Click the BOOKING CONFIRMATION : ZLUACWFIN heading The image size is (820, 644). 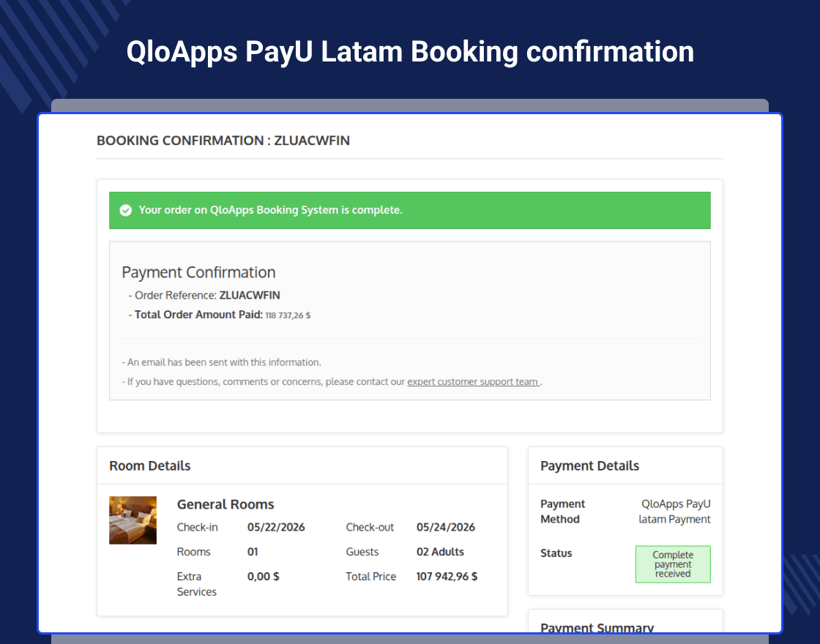coord(223,141)
